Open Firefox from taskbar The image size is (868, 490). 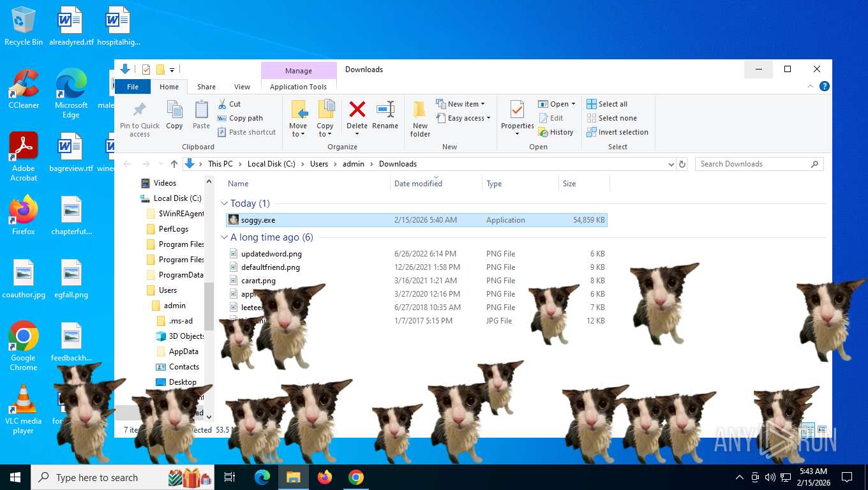(x=325, y=477)
